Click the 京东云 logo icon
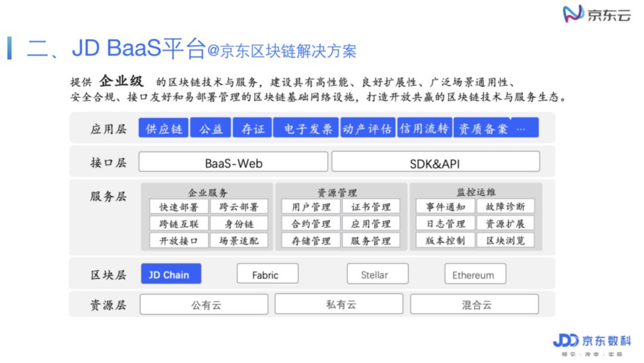The height and width of the screenshot is (363, 644). 574,14
